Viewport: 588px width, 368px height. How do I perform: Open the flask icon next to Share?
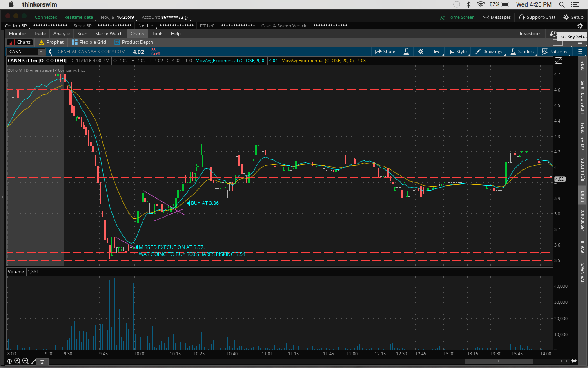[x=406, y=52]
